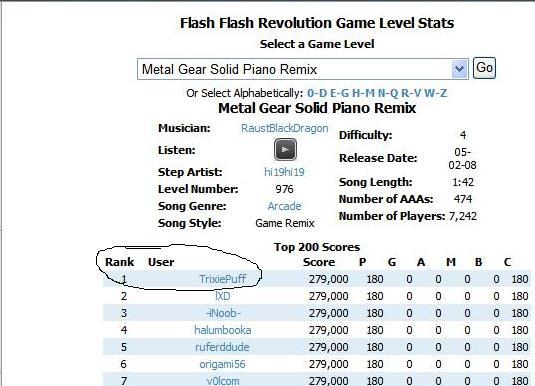Image resolution: width=535 pixels, height=386 pixels.
Task: Open alphabetical range E-G
Action: tap(339, 93)
